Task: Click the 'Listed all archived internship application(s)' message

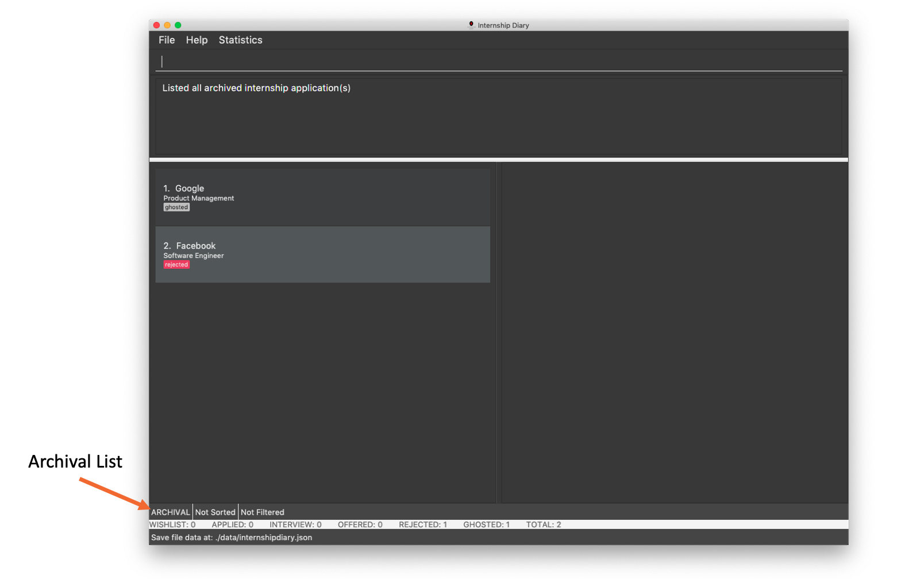Action: point(256,88)
